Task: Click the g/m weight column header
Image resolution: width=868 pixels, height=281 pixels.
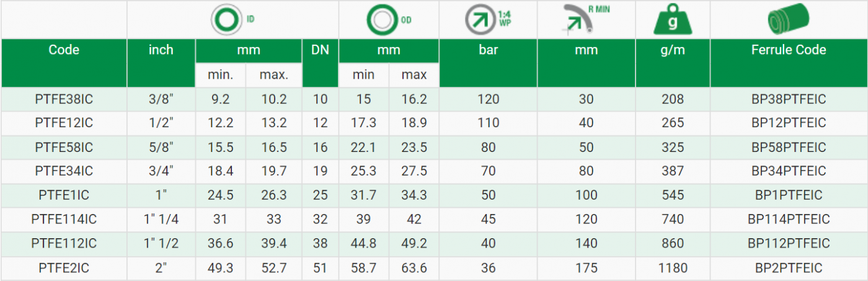Action: (x=673, y=50)
